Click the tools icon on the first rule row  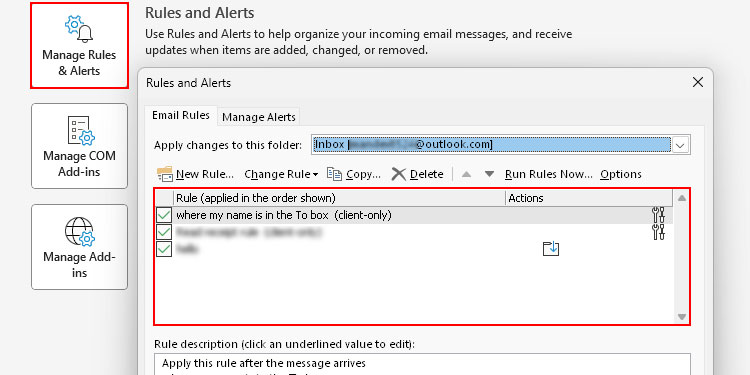(659, 215)
